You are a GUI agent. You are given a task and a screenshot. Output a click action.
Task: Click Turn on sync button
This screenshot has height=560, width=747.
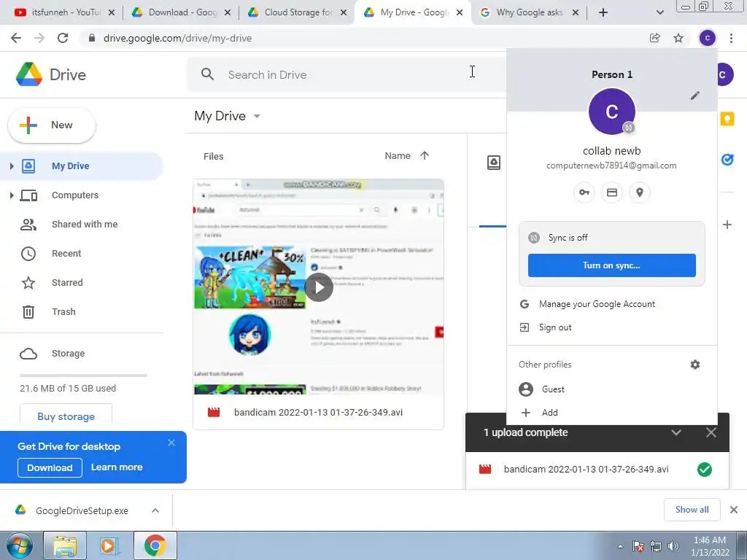pyautogui.click(x=612, y=265)
